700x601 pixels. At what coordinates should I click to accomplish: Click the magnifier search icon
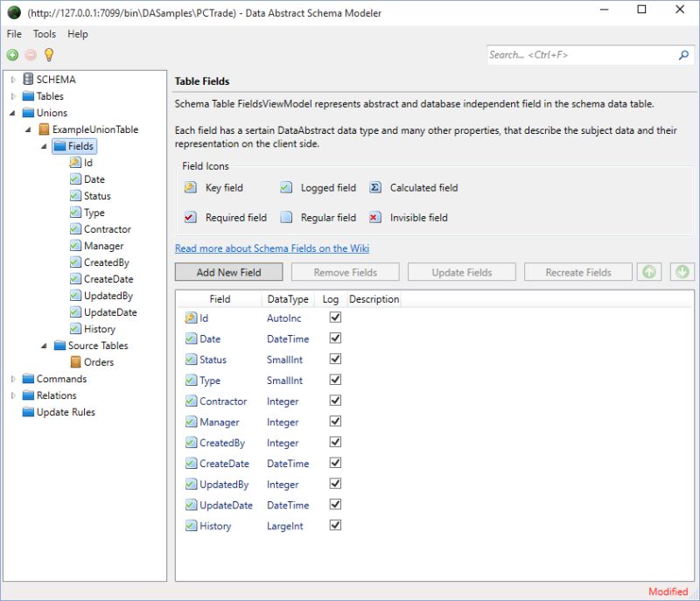click(x=683, y=55)
